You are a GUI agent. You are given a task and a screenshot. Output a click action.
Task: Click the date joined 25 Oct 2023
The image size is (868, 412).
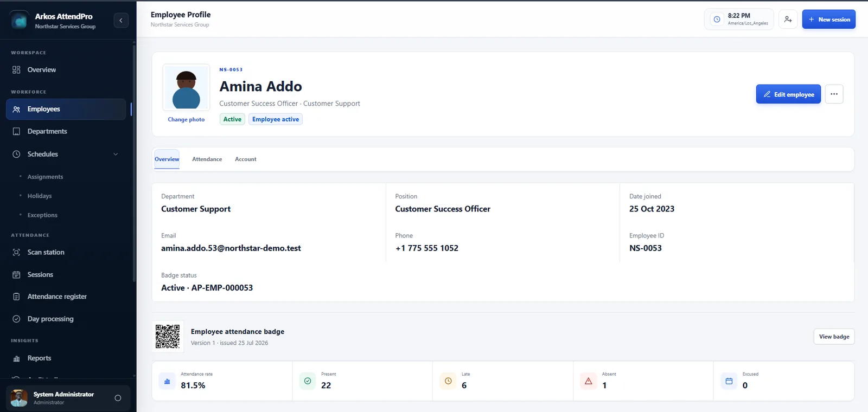[x=652, y=209]
